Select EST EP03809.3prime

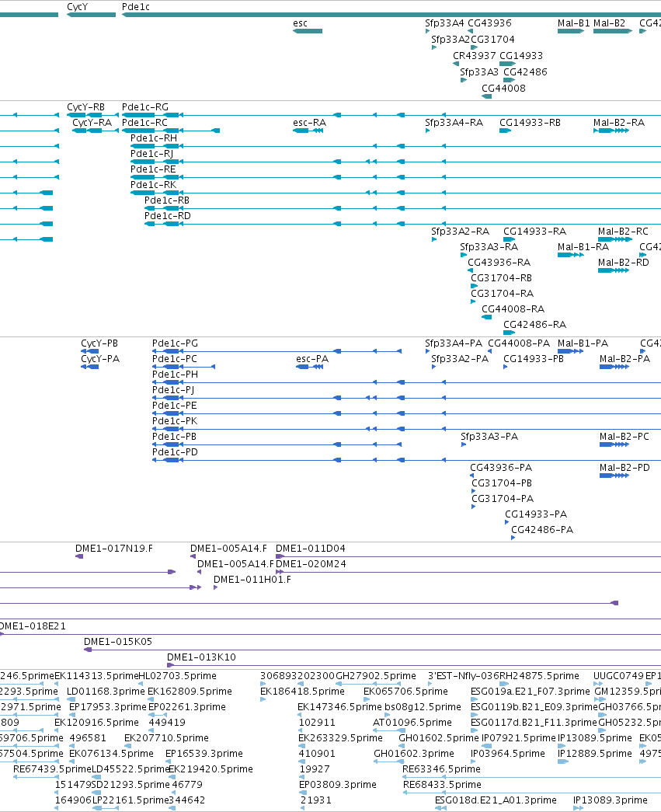click(337, 785)
